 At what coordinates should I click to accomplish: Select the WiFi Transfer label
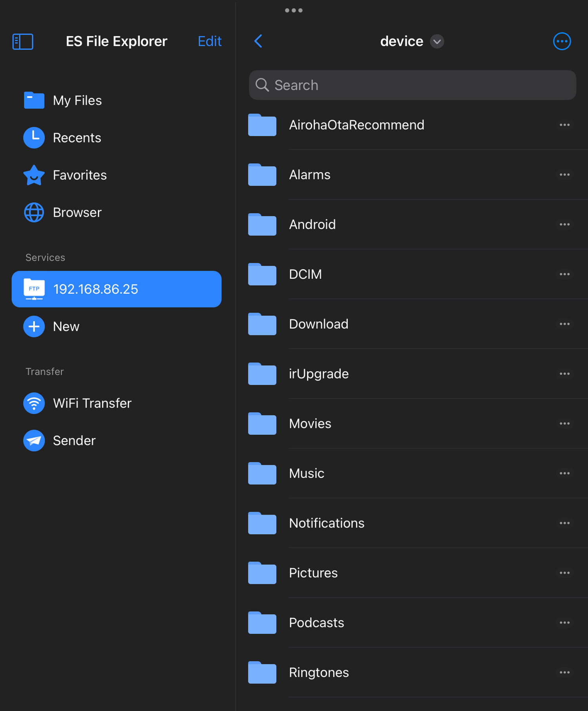point(92,403)
